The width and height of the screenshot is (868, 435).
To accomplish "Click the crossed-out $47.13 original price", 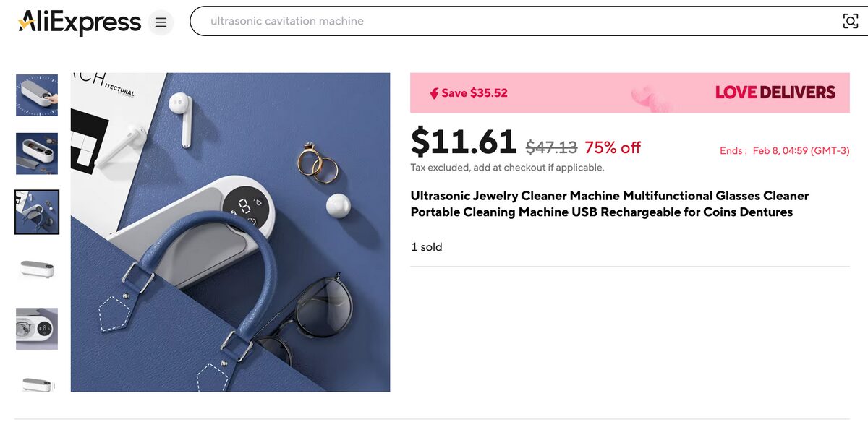I will [551, 148].
